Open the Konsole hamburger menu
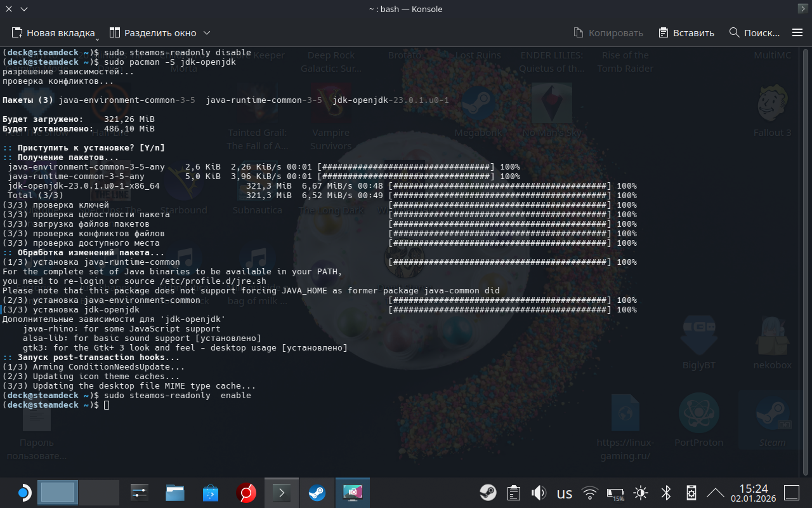Image resolution: width=812 pixels, height=508 pixels. 797,32
